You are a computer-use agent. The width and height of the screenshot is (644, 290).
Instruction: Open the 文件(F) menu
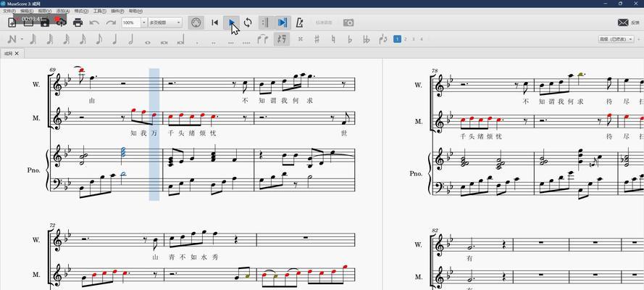coord(9,11)
